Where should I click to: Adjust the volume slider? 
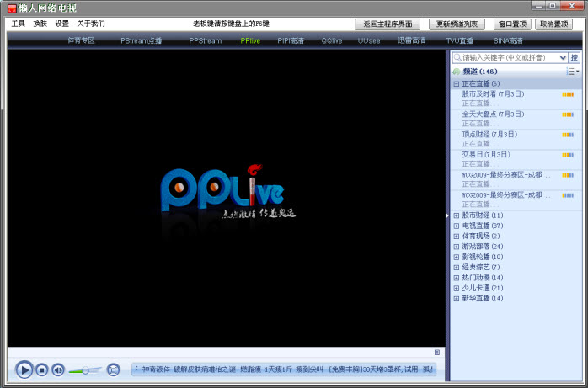point(85,369)
